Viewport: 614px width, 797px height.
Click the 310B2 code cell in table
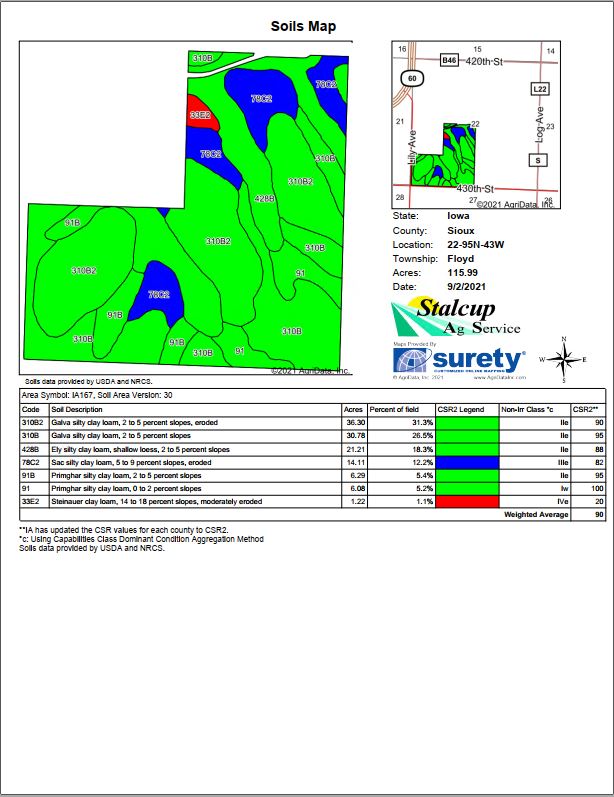coord(33,423)
